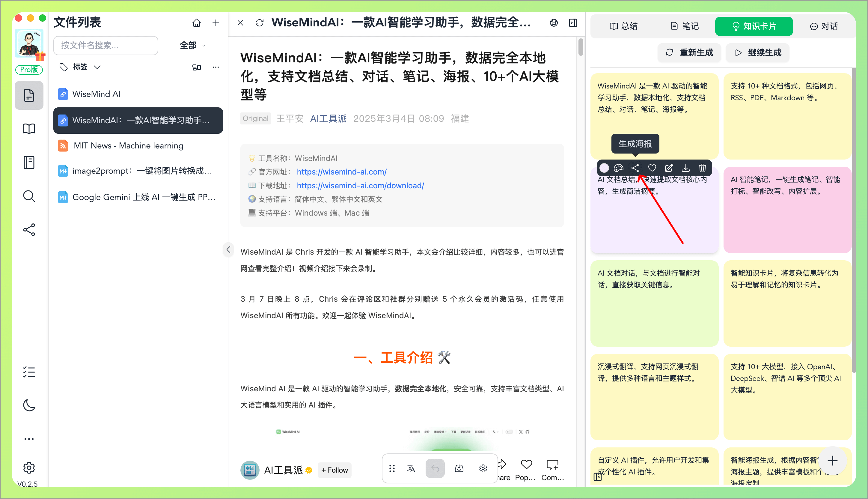Image resolution: width=868 pixels, height=499 pixels.
Task: Select the book/library icon in the left sidebar
Action: pyautogui.click(x=29, y=129)
